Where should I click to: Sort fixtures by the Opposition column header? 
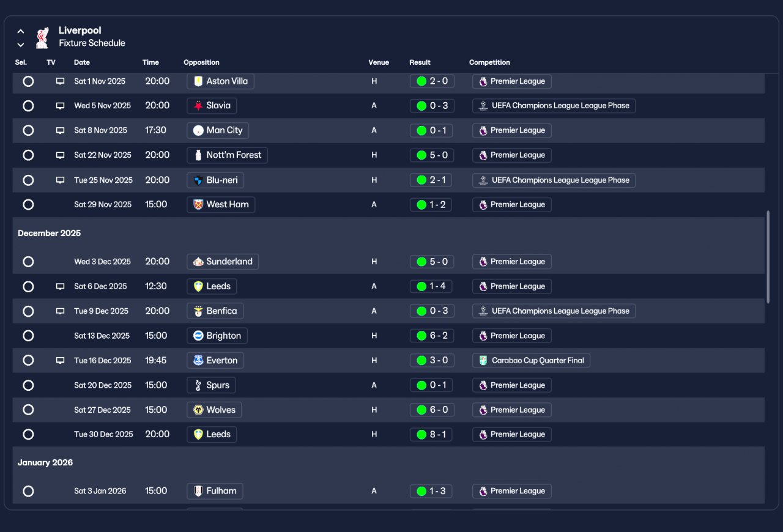[x=201, y=62]
